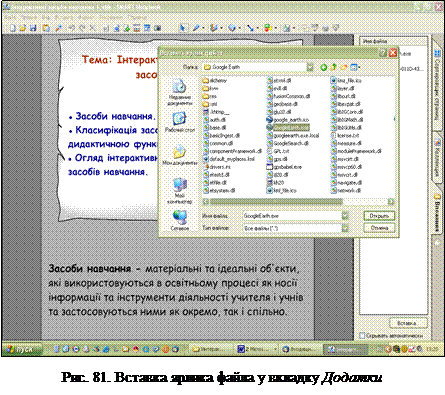
Task: Open the Pen tool dropdown arrow
Action: click(203, 28)
